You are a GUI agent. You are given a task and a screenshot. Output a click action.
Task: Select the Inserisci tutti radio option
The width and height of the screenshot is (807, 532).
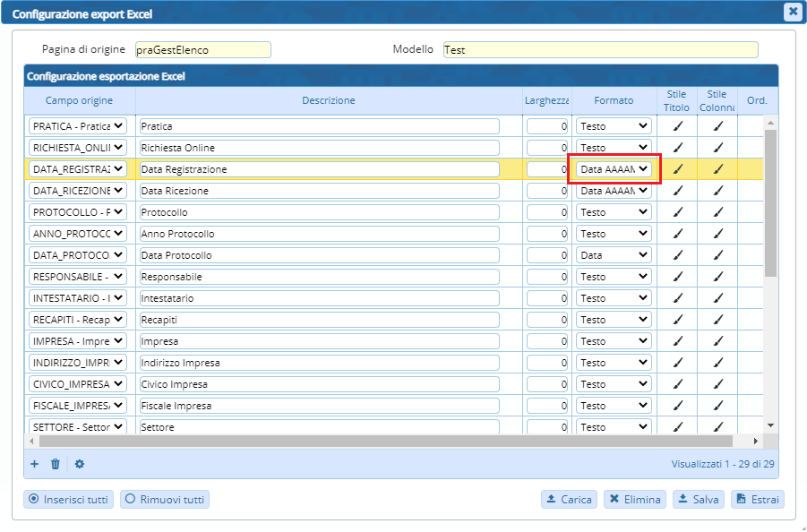pos(69,500)
